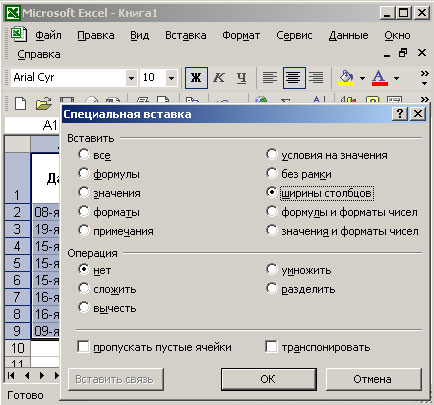This screenshot has width=434, height=405.
Task: Select row 5 via its header
Action: tap(17, 263)
